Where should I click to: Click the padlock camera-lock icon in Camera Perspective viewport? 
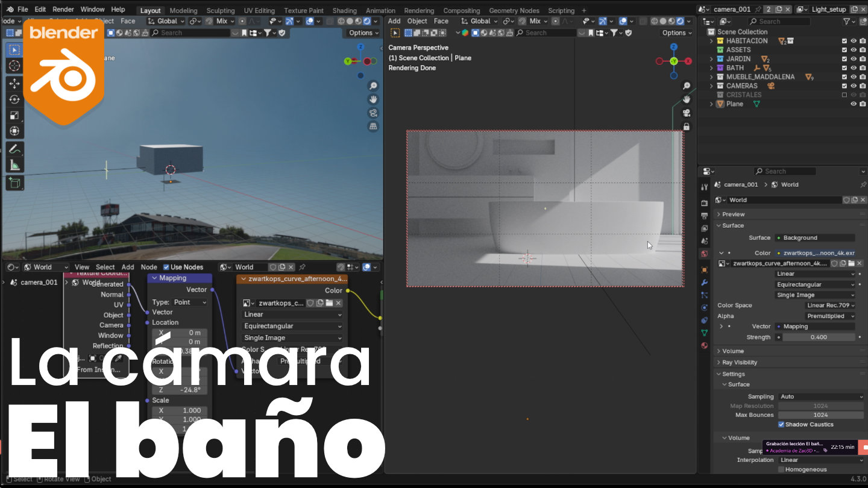(x=686, y=127)
